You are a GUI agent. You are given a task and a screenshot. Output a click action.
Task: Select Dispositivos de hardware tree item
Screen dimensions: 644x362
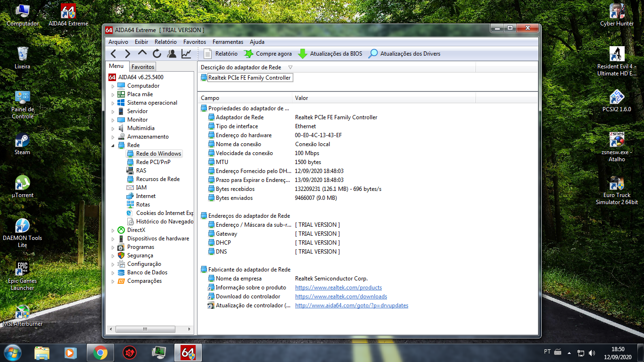158,239
